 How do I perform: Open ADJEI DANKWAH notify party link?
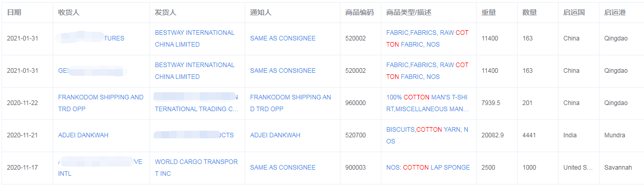coord(275,135)
